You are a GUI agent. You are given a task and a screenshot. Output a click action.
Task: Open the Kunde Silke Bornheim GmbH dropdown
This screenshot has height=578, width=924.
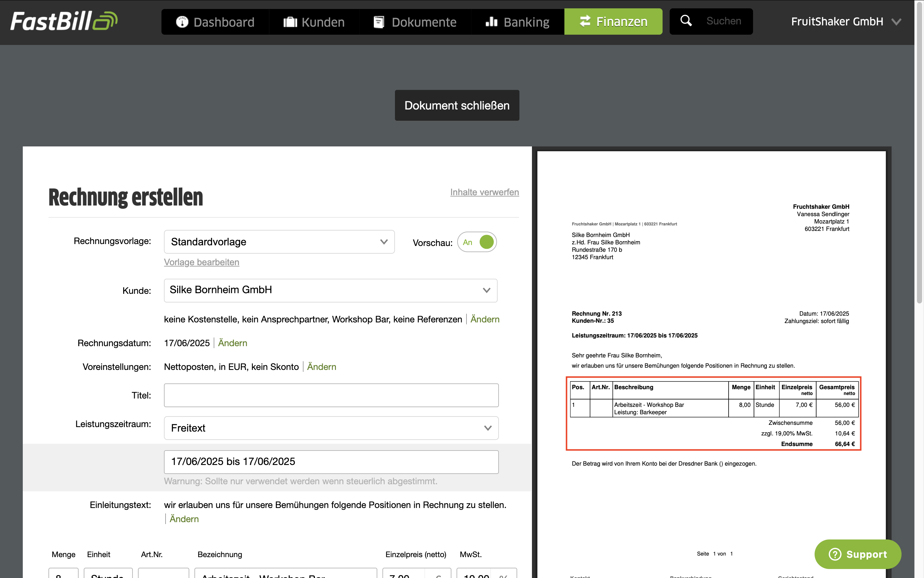pyautogui.click(x=331, y=290)
